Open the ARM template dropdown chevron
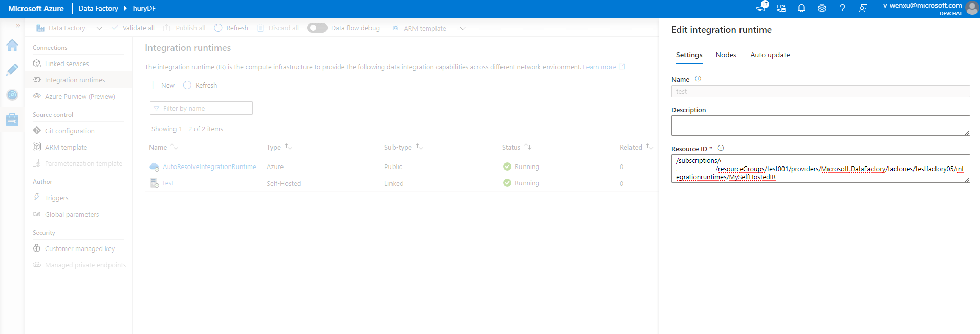 tap(463, 28)
